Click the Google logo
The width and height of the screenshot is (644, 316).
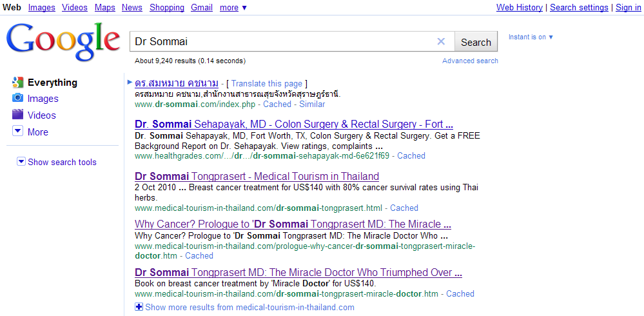[63, 43]
